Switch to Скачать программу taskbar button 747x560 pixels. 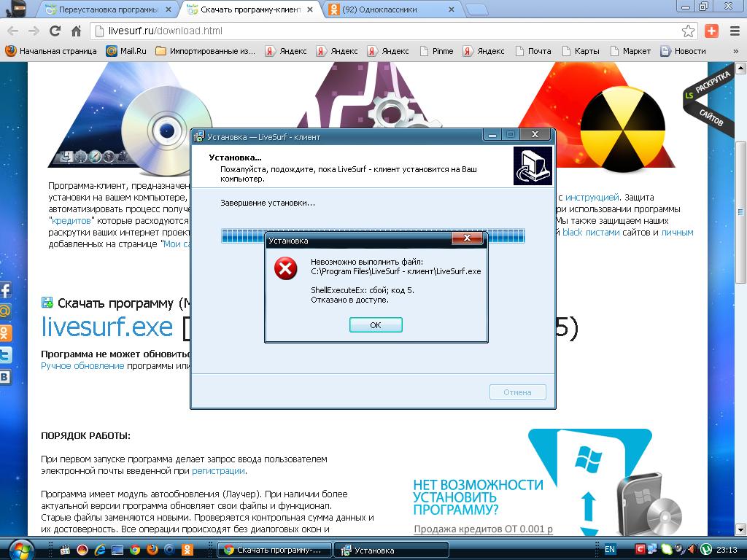[274, 550]
